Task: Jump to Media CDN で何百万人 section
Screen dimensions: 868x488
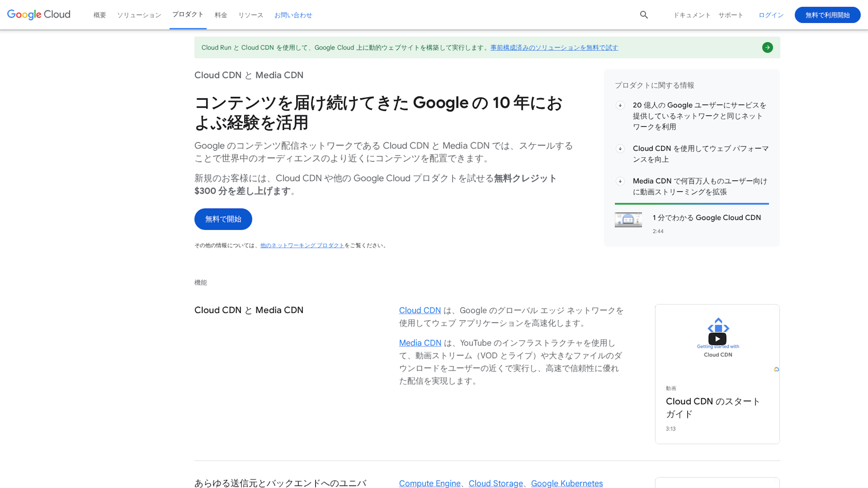Action: pos(700,186)
